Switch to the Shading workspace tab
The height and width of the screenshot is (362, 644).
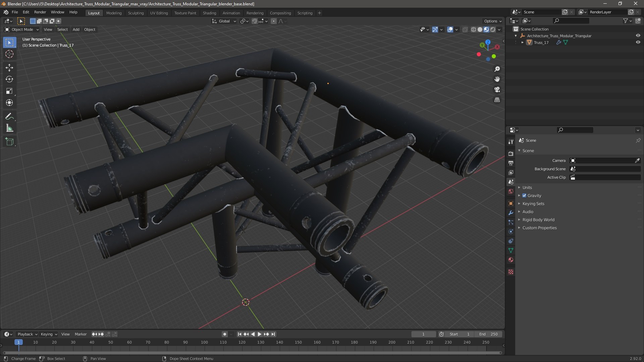click(209, 13)
